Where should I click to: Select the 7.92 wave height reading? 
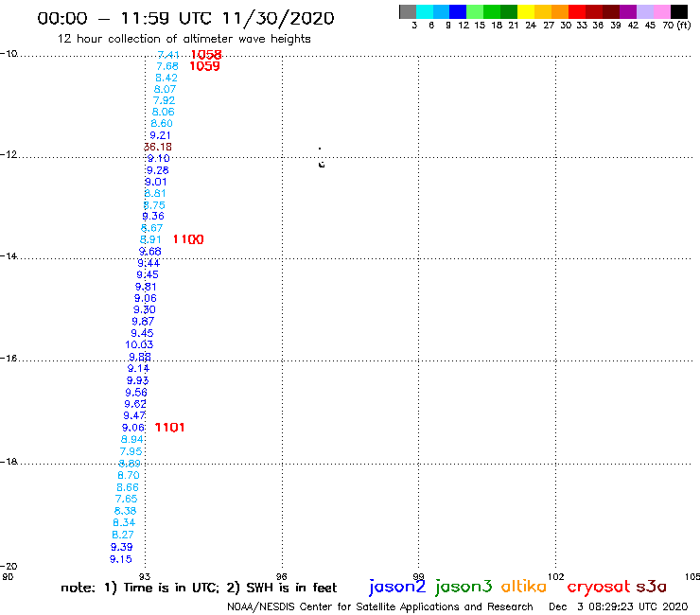point(164,100)
